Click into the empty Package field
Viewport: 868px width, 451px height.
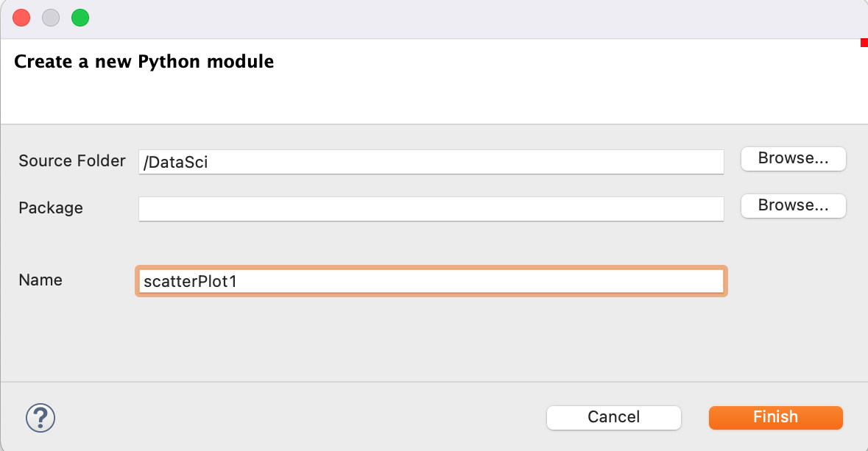tap(431, 208)
